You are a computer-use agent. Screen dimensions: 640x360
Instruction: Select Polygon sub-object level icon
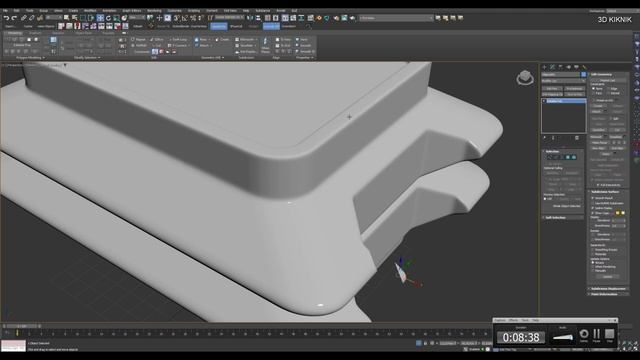tap(568, 157)
